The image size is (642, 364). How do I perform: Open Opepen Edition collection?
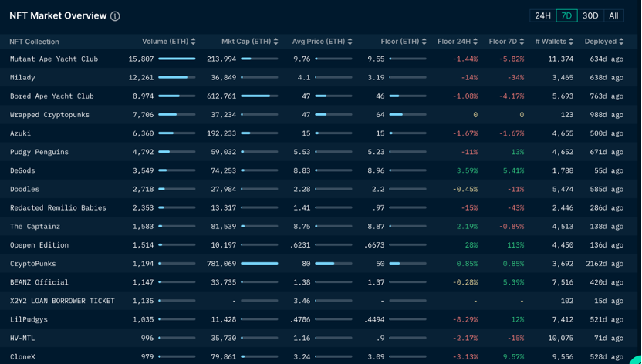click(39, 245)
